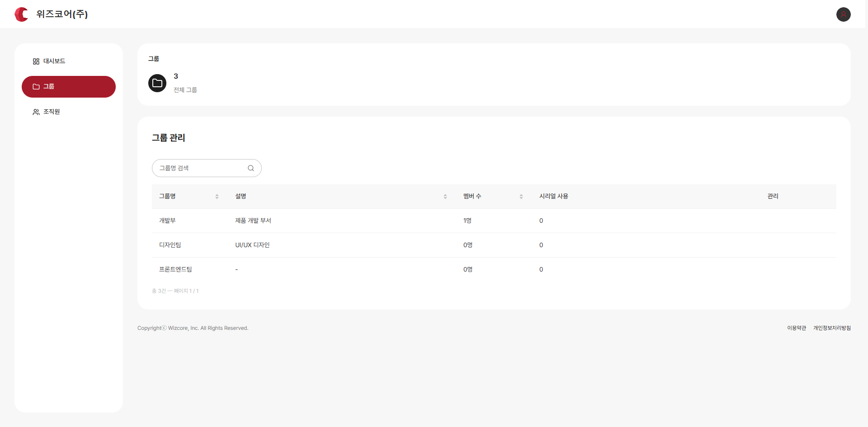
Task: Click the dashboard grid icon in sidebar
Action: (36, 61)
